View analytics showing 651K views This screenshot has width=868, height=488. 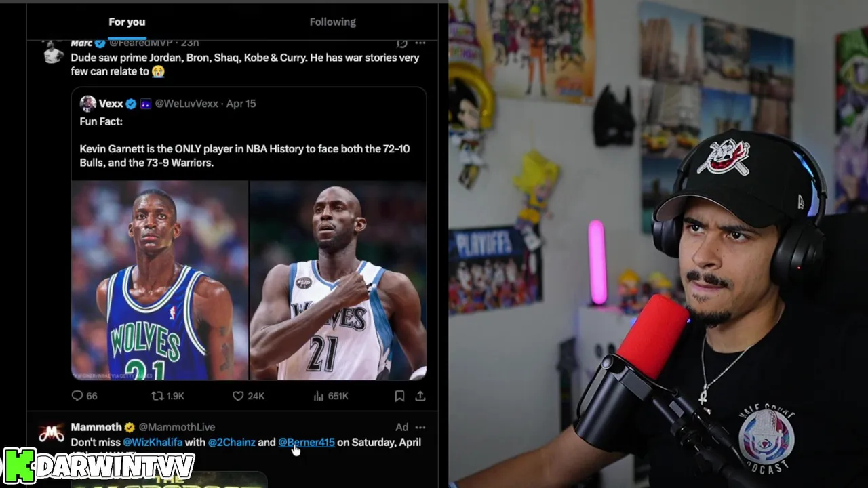331,396
